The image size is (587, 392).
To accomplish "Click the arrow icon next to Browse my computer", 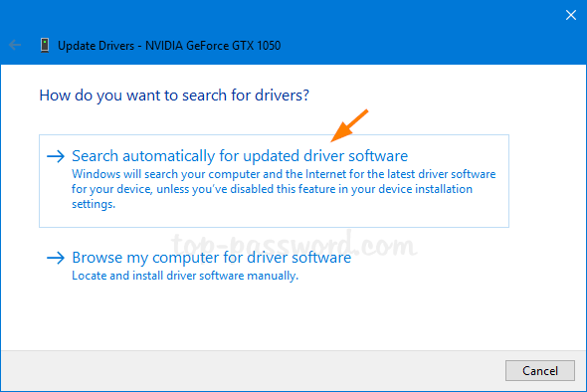I will pos(56,258).
